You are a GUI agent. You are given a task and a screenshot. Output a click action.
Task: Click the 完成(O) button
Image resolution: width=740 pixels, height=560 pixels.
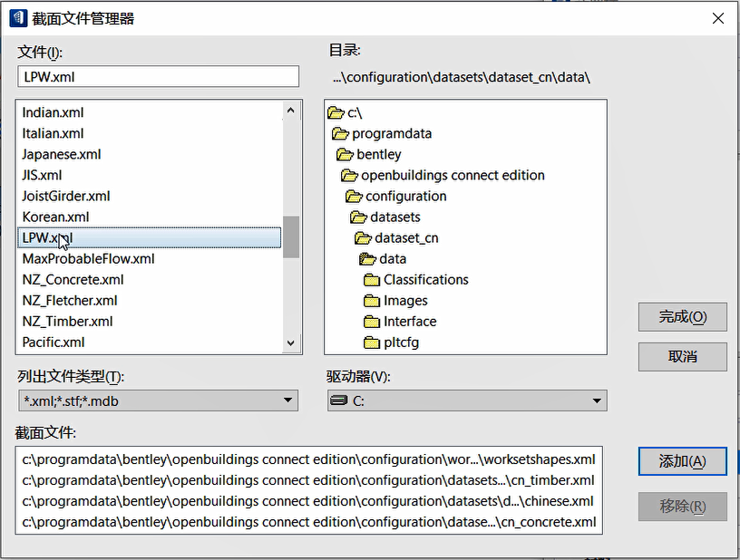tap(683, 317)
